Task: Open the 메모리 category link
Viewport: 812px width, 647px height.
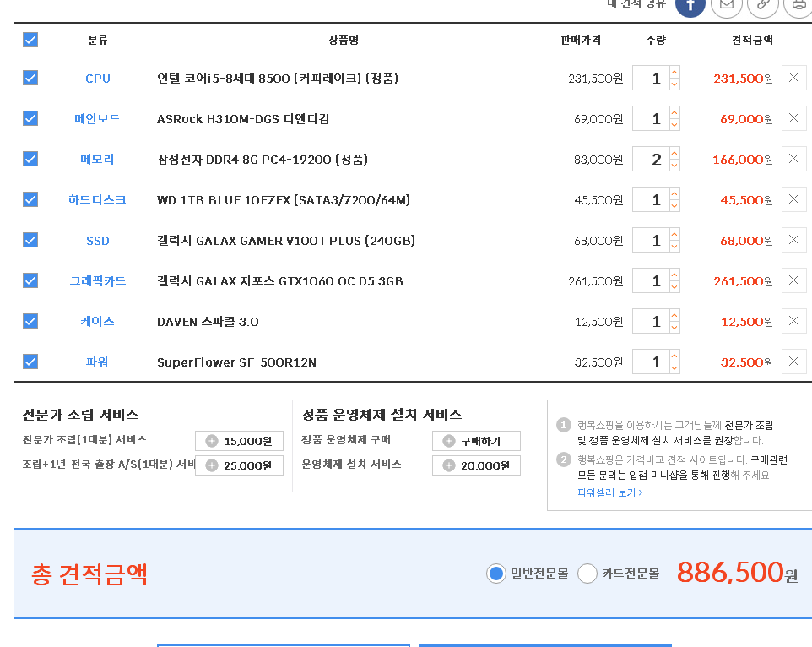Action: click(97, 159)
